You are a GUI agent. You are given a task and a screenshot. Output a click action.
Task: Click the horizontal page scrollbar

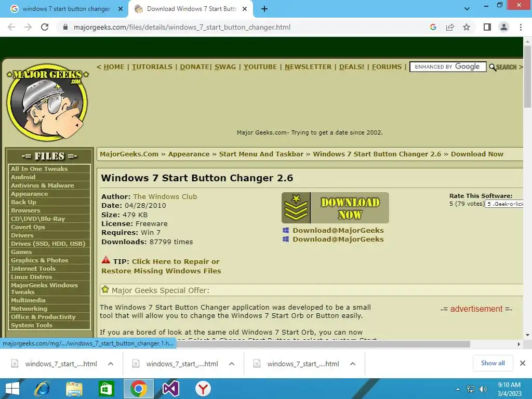coord(322,344)
